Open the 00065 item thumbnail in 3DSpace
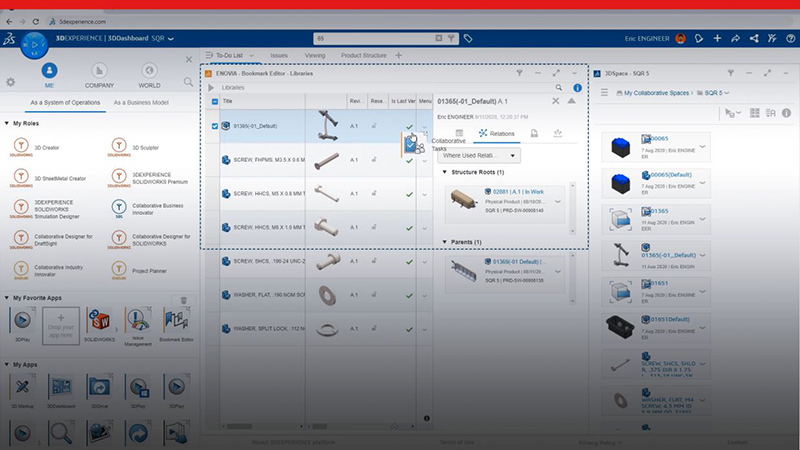 click(x=621, y=147)
